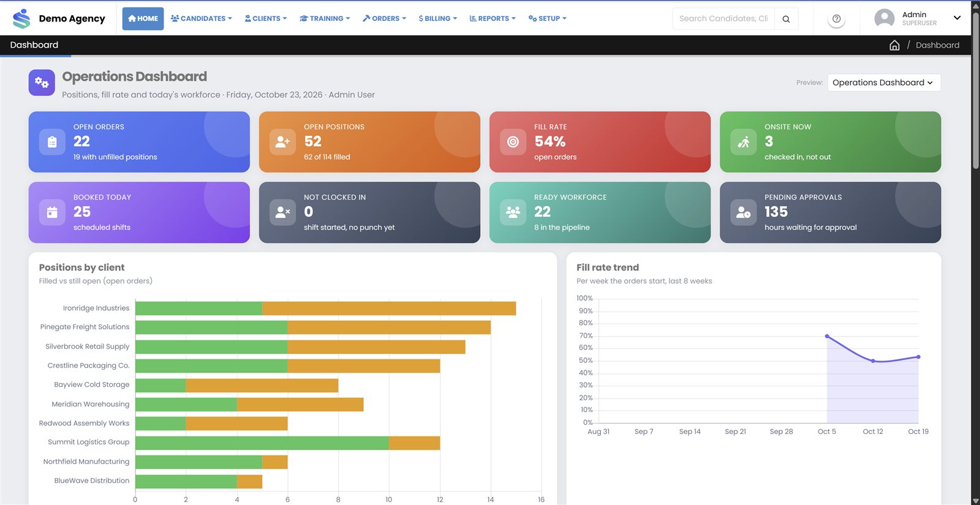
Task: Open the Candidates menu
Action: 201,18
